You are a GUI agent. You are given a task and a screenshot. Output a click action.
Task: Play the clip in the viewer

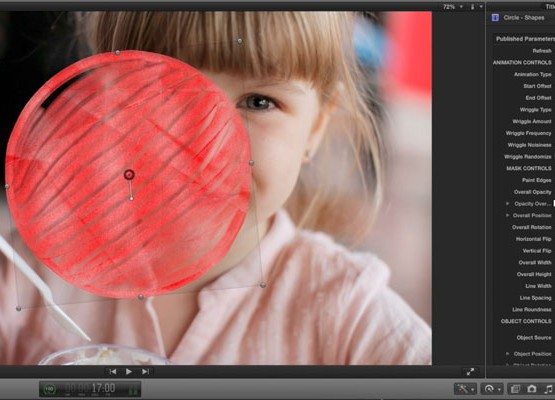pyautogui.click(x=129, y=371)
